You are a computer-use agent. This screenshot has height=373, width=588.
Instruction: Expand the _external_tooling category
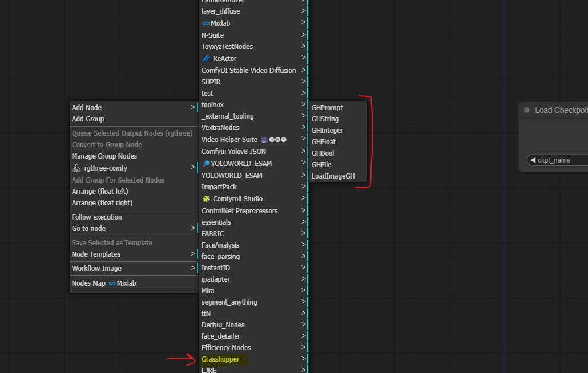click(x=253, y=116)
